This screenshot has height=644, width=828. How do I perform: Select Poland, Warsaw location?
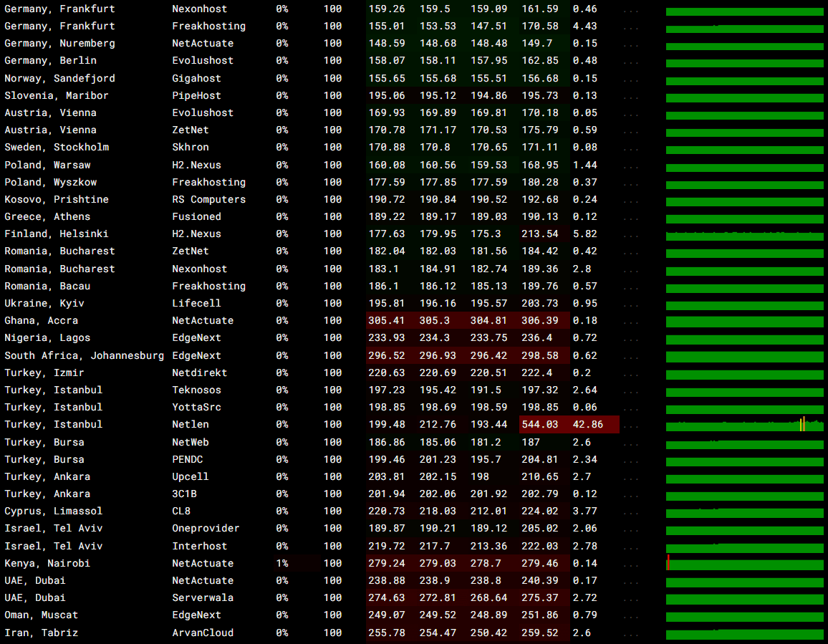[47, 165]
